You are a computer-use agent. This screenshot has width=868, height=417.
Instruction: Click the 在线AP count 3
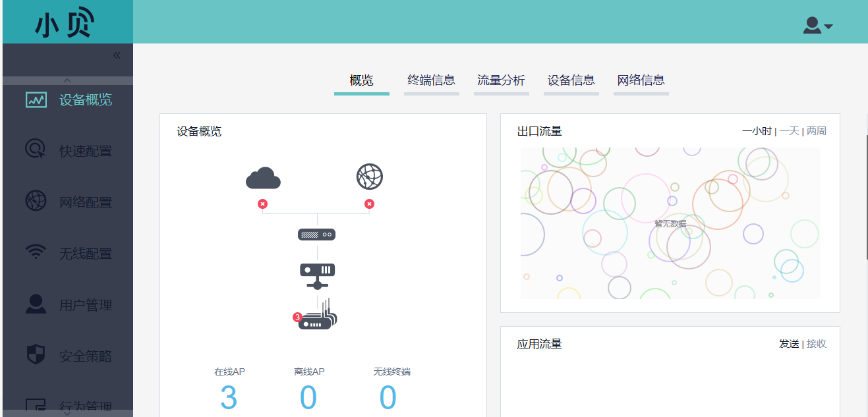229,398
